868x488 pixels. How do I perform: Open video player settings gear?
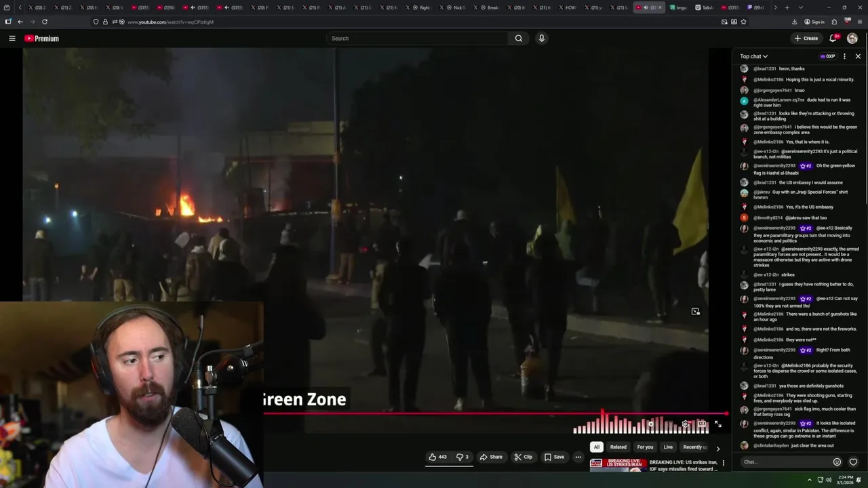685,424
